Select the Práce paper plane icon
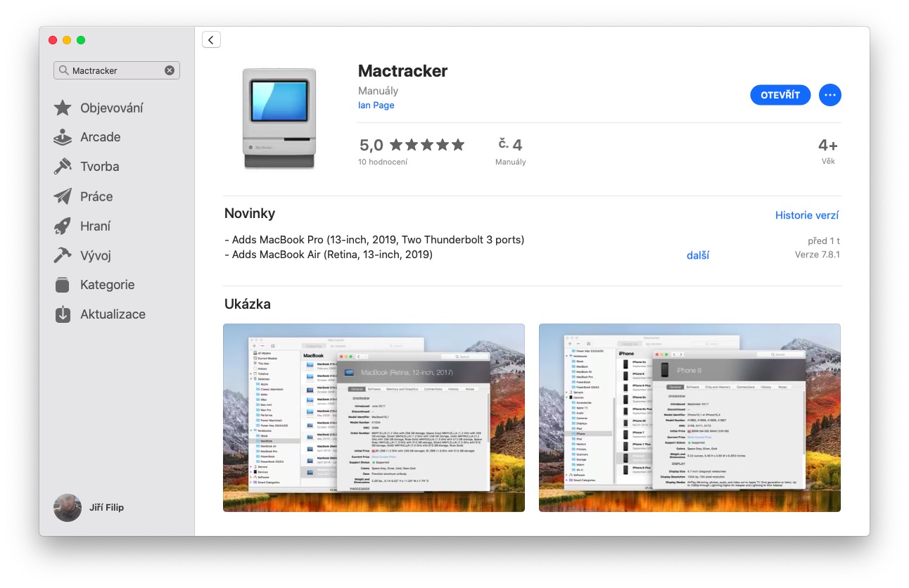This screenshot has width=909, height=588. [x=63, y=196]
